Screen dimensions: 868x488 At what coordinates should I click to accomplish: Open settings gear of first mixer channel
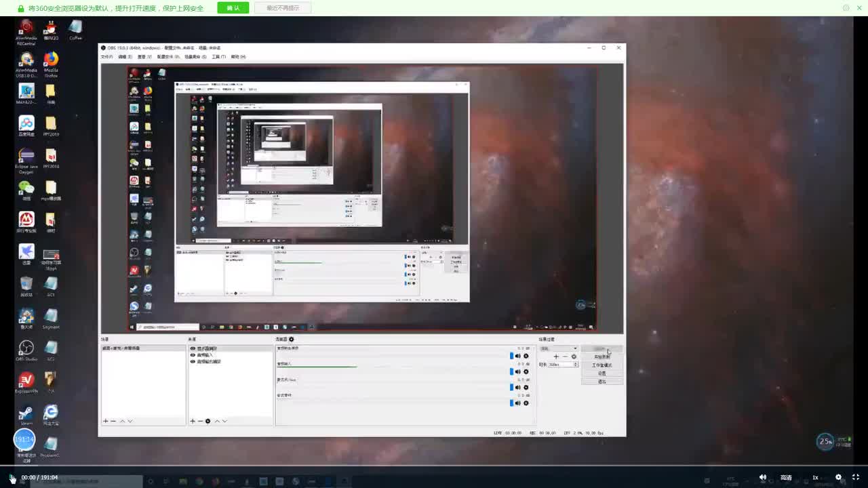pyautogui.click(x=526, y=356)
